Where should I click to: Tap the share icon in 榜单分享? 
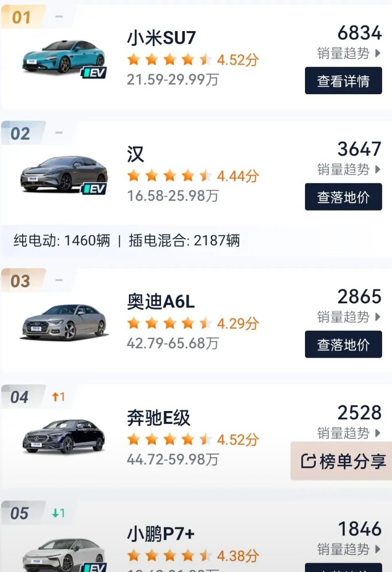309,461
